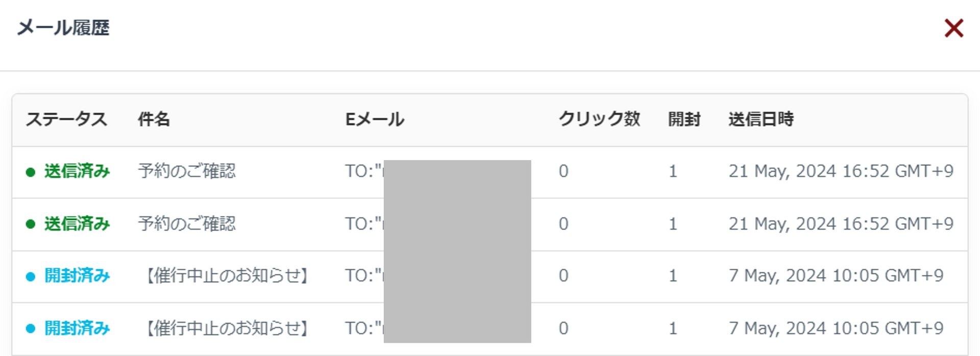This screenshot has height=356, width=980.
Task: Click the blue dot beside the first 開封済み status
Action: 31,276
